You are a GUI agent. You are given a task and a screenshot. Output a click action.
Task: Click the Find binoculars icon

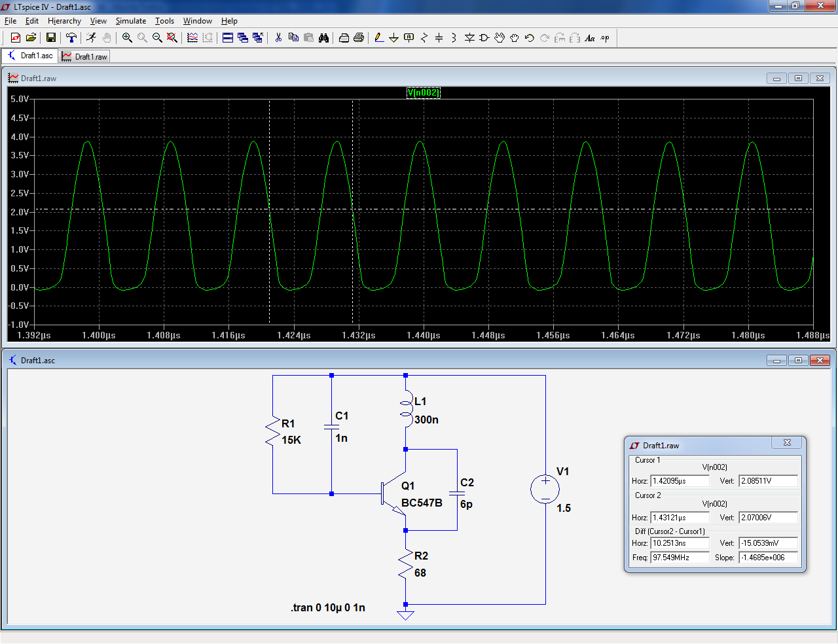(323, 38)
